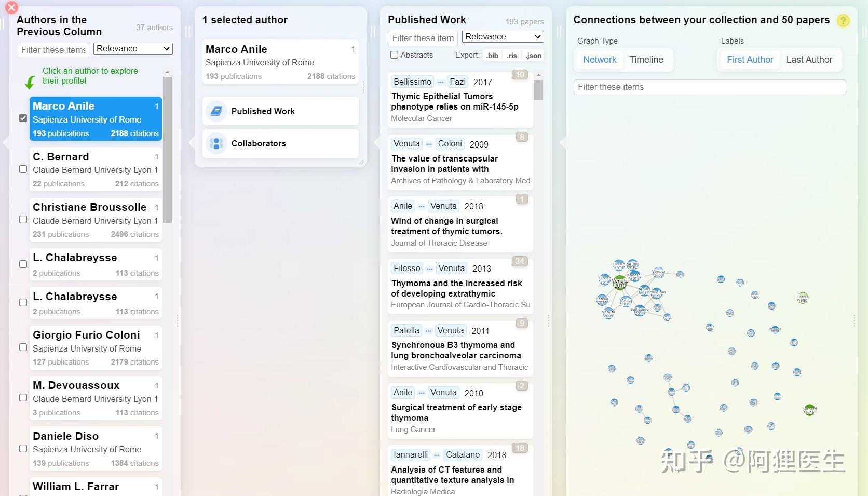Click the yellow help question mark icon
This screenshot has width=868, height=496.
coord(843,21)
